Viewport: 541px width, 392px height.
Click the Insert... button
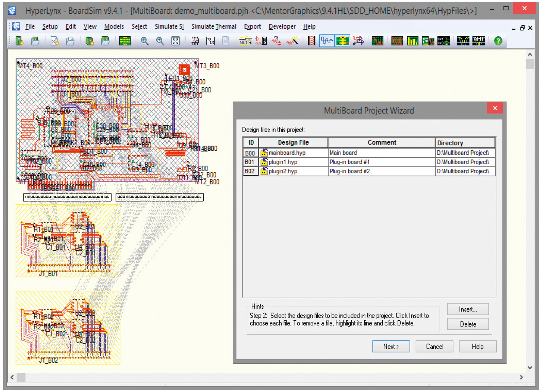coord(468,309)
